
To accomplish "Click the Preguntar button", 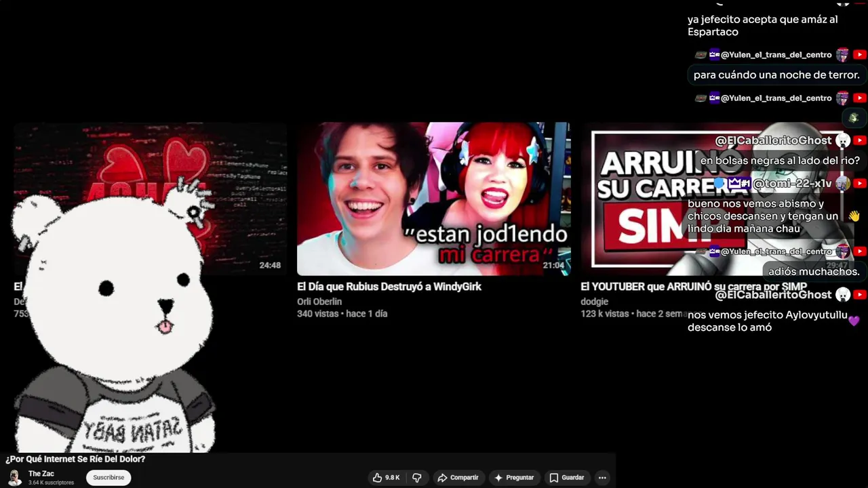I will point(513,478).
